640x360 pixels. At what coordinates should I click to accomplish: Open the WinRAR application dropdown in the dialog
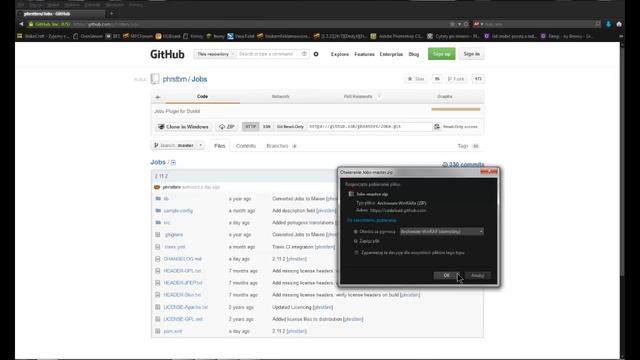tap(442, 231)
